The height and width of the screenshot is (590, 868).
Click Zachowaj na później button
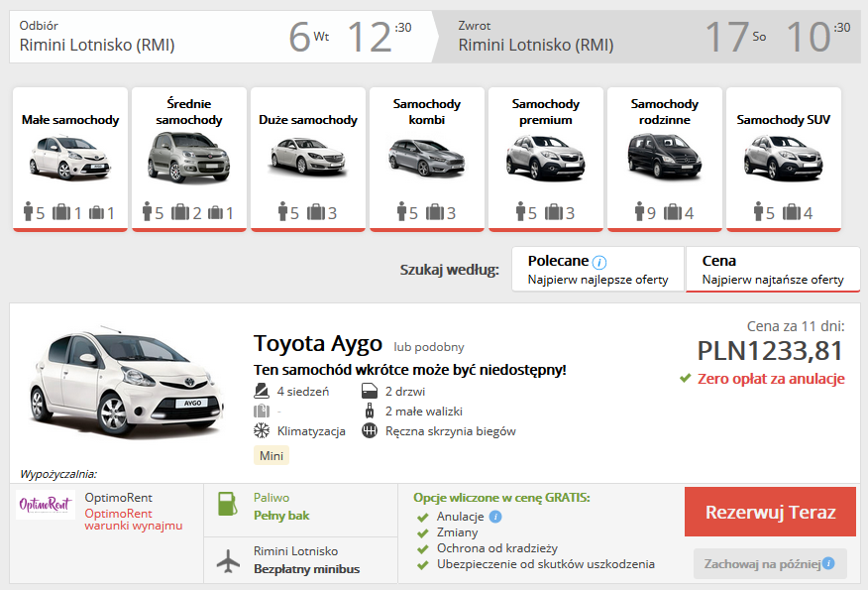coord(770,564)
